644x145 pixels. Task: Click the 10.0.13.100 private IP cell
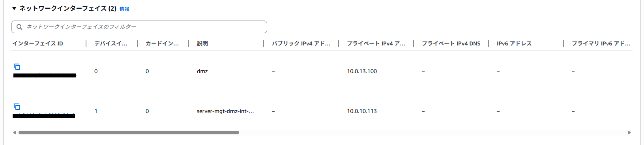click(x=362, y=71)
